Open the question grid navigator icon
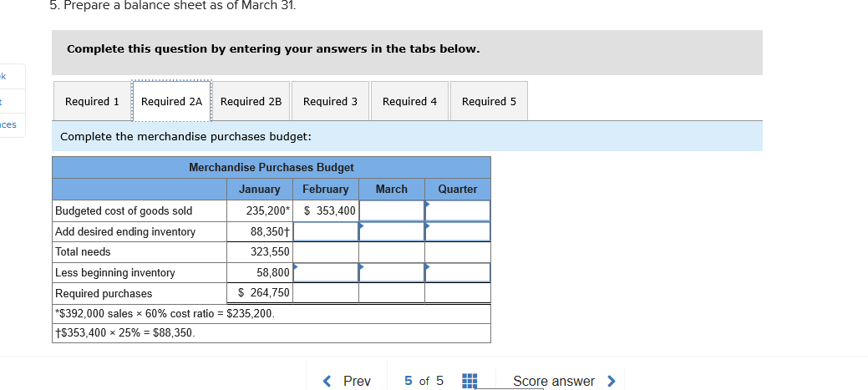Viewport: 868px width, 390px height. pos(470,381)
